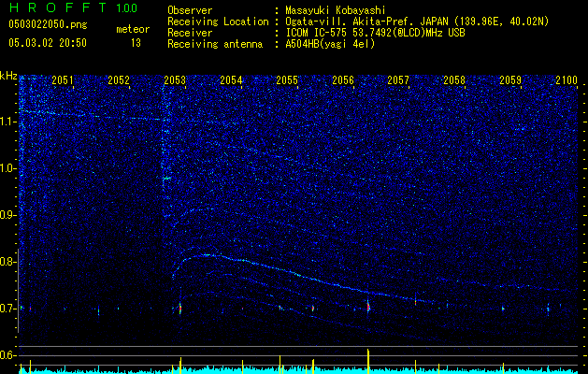Viewport: 588px width, 374px height.
Task: Click the date stamp 05.03.02 20:50
Action: [x=48, y=43]
